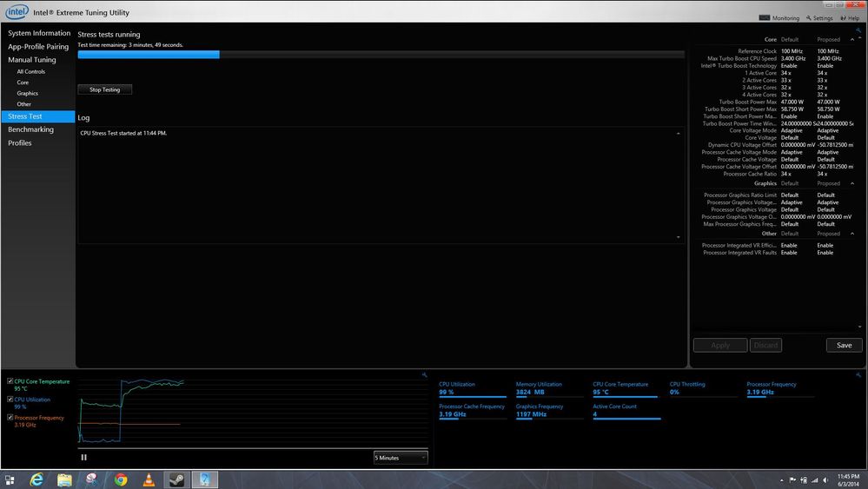Image resolution: width=868 pixels, height=489 pixels.
Task: Click the Turbo Boost Power Max row
Action: 779,102
